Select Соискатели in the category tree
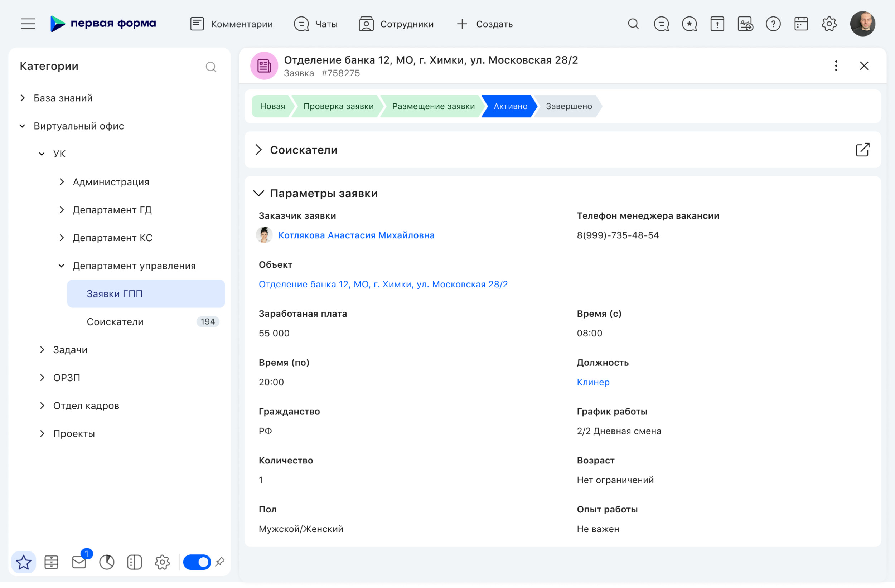 coord(115,322)
